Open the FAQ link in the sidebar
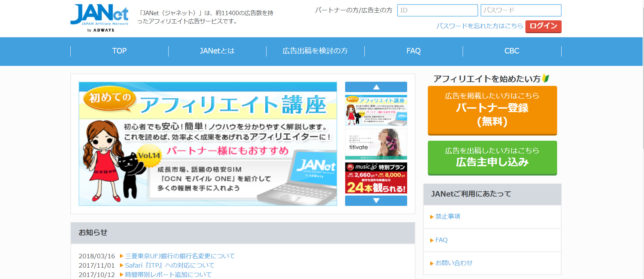The height and width of the screenshot is (279, 644). (441, 240)
